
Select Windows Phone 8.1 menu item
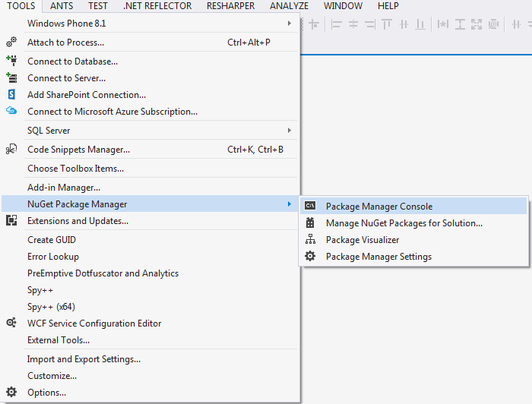(x=150, y=23)
